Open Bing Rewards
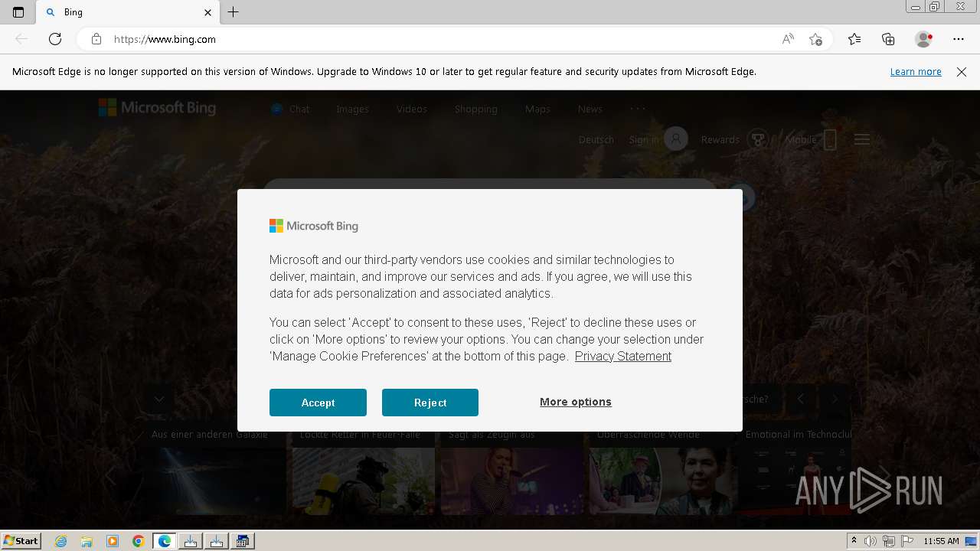The height and width of the screenshot is (551, 980). [x=734, y=139]
